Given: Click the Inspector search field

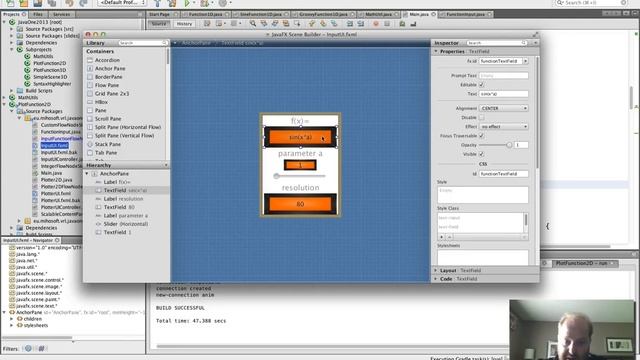Looking at the screenshot, I should [x=497, y=43].
